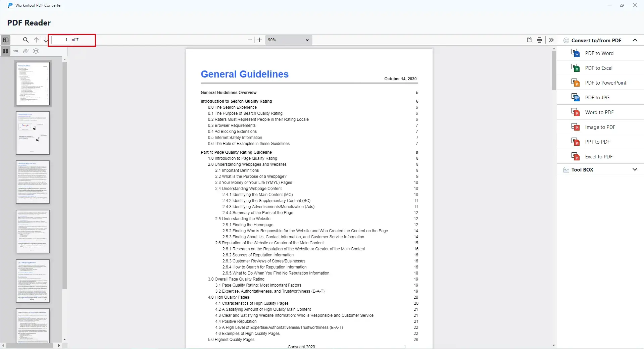This screenshot has height=349, width=644.
Task: Click the 'October 14, 2020' date
Action: [x=400, y=79]
